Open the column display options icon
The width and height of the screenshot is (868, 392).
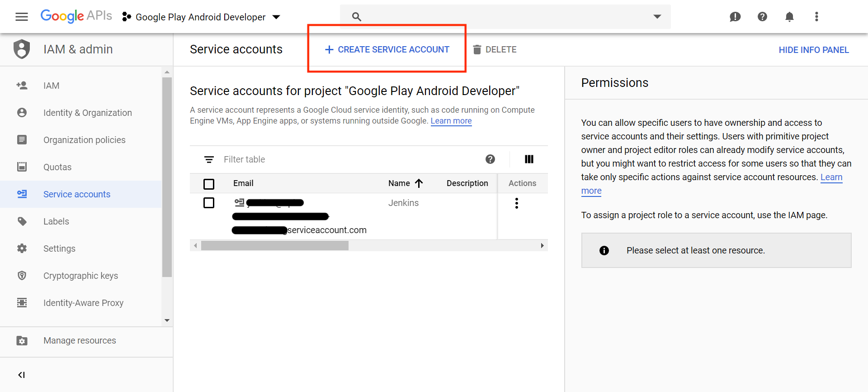click(529, 159)
